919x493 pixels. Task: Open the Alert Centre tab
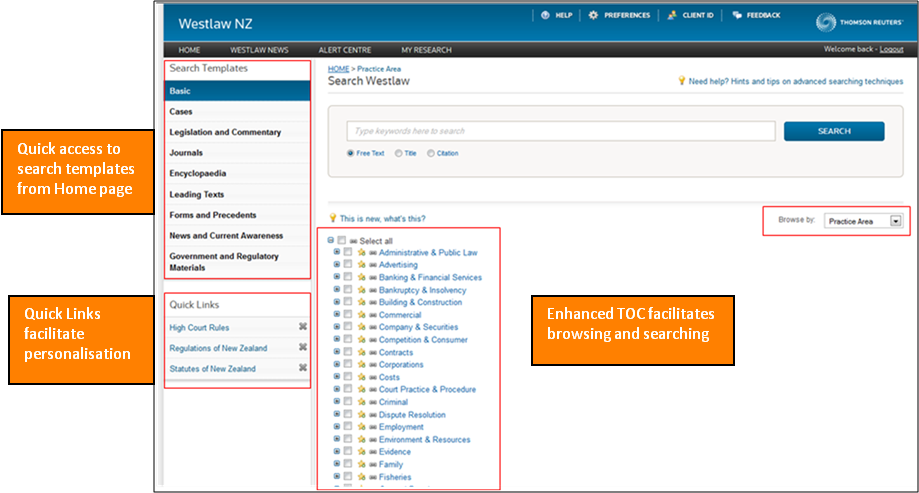click(x=345, y=50)
